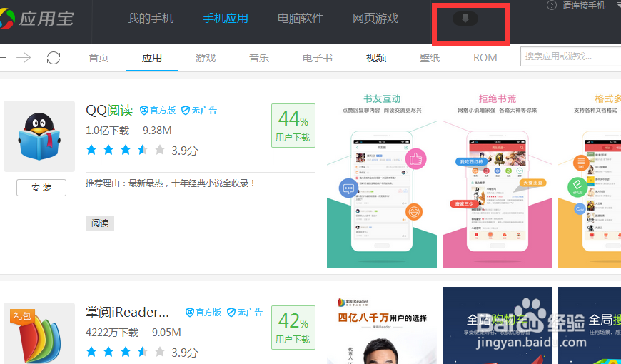
Task: Click the 阅读 category tag
Action: point(100,223)
